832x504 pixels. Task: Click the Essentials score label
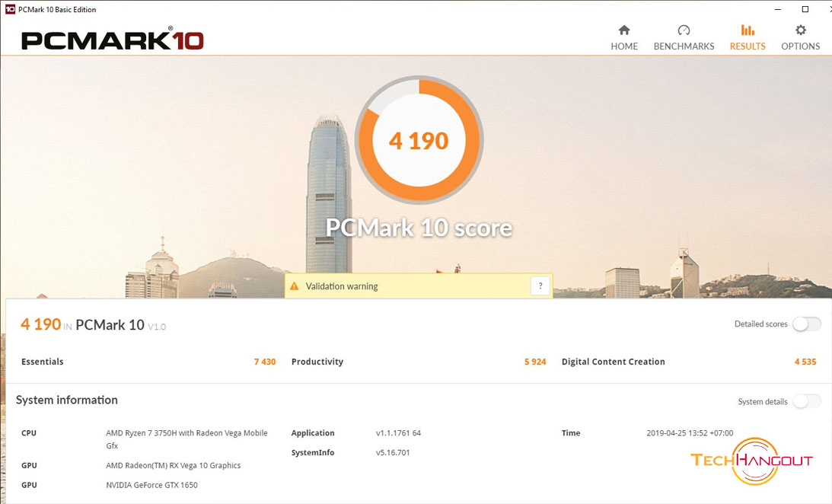pyautogui.click(x=43, y=362)
